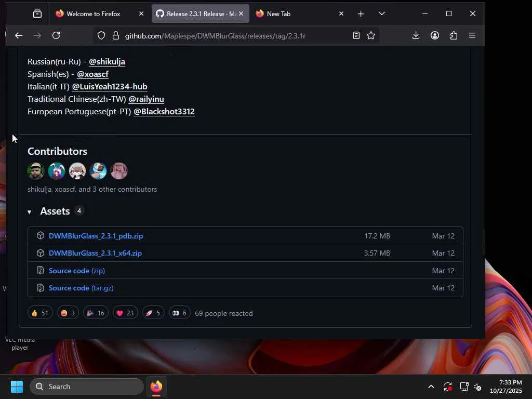Collapse the Assets section triangle
The height and width of the screenshot is (399, 532).
pyautogui.click(x=30, y=212)
